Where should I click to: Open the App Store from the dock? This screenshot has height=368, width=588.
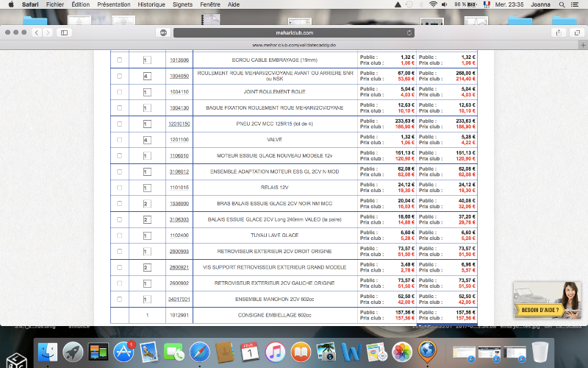[x=123, y=352]
